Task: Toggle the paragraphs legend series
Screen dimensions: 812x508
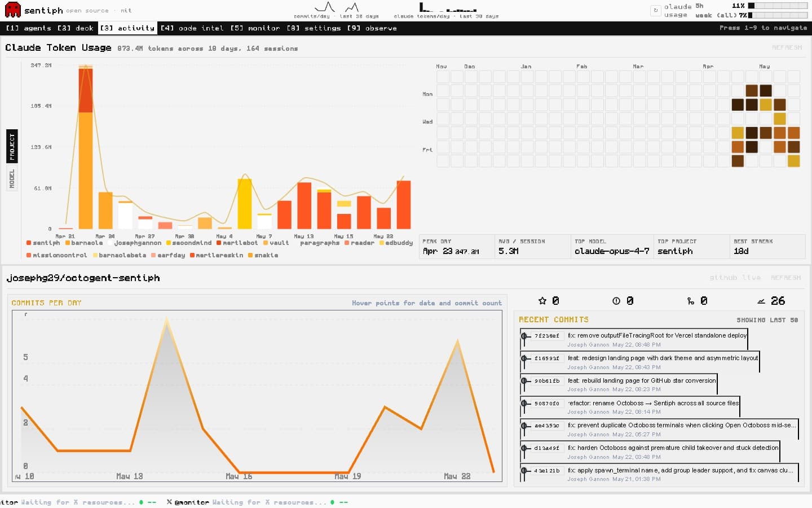Action: tap(317, 243)
